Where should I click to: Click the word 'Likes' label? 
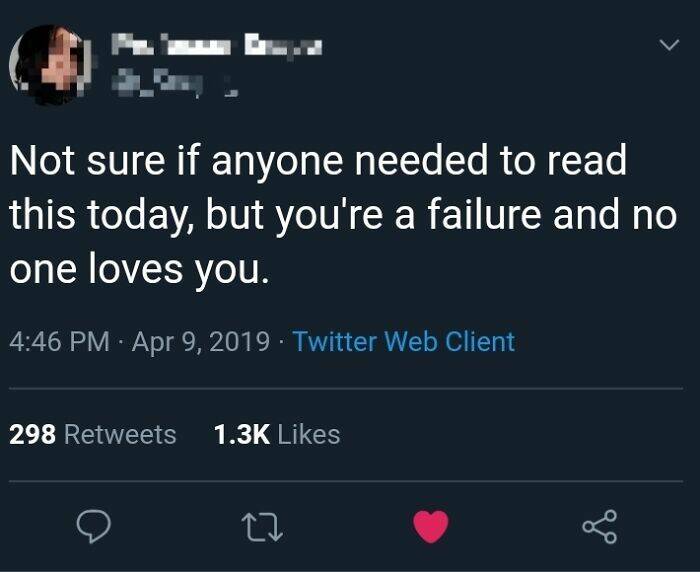[x=309, y=435]
